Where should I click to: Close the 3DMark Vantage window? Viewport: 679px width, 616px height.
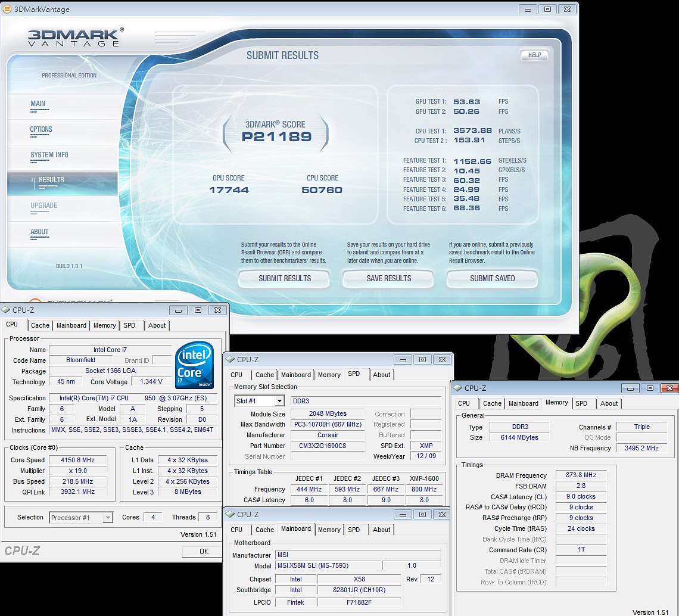click(x=567, y=9)
